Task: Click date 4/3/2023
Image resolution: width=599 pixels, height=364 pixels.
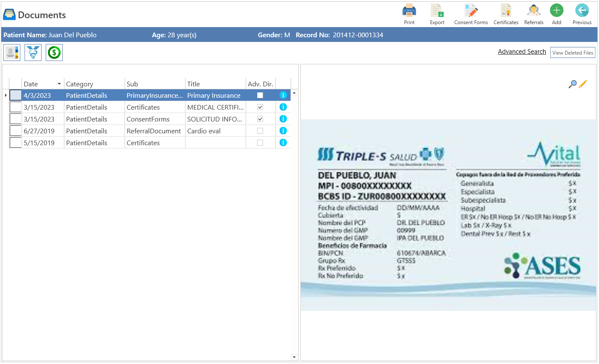Action: 37,95
